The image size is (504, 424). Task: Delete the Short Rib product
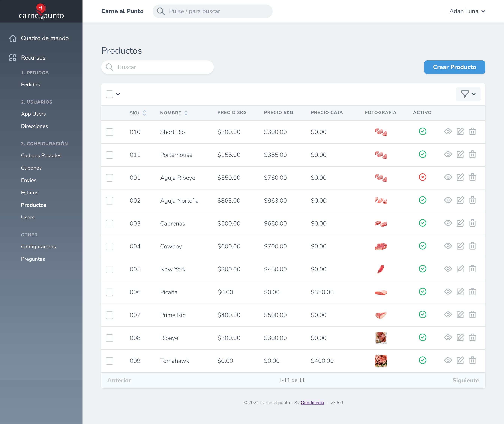click(472, 132)
